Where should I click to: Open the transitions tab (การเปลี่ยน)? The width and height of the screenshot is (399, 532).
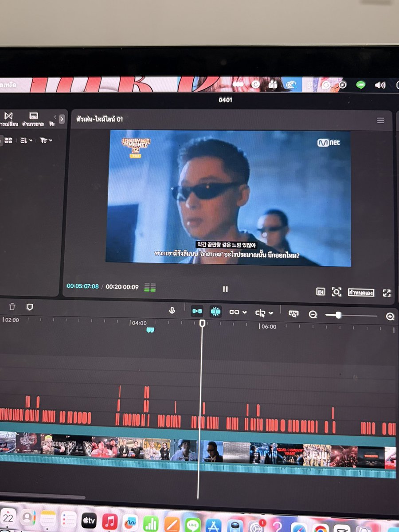(x=8, y=119)
